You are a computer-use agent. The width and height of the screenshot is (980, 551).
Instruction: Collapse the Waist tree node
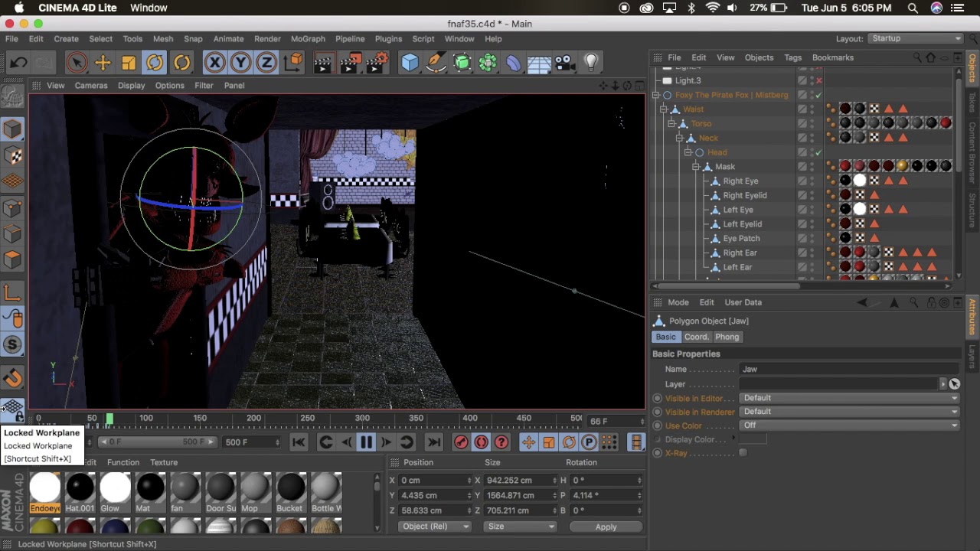665,109
